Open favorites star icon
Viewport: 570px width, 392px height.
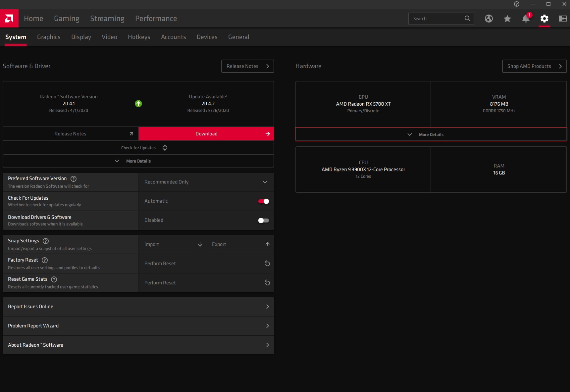pyautogui.click(x=507, y=19)
